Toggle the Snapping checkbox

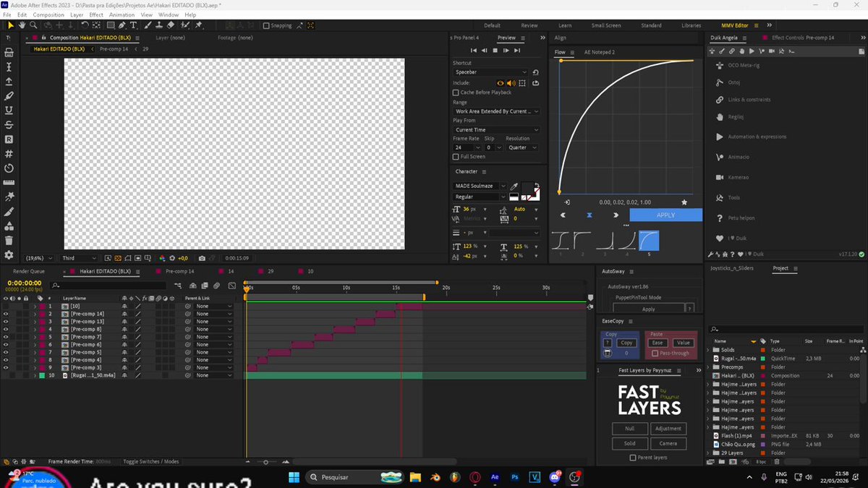(266, 25)
